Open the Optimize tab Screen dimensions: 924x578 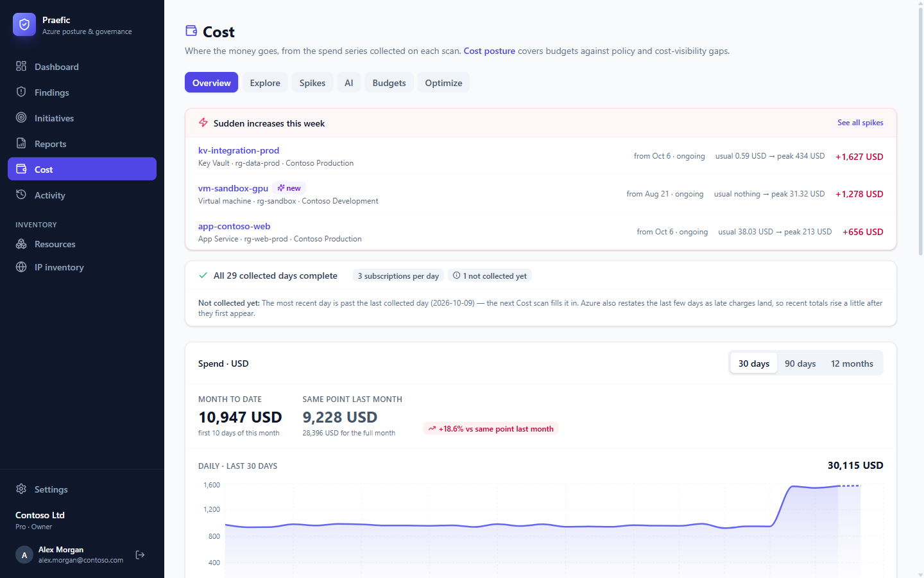(443, 83)
